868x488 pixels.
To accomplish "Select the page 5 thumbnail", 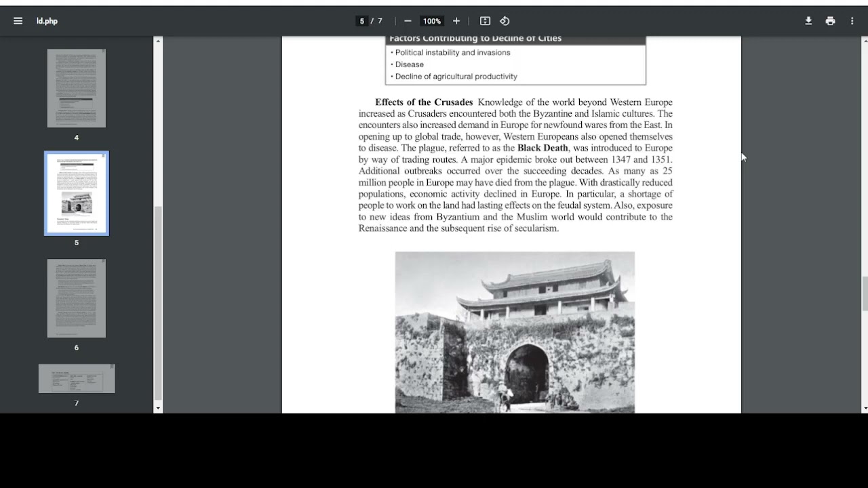I will point(77,193).
